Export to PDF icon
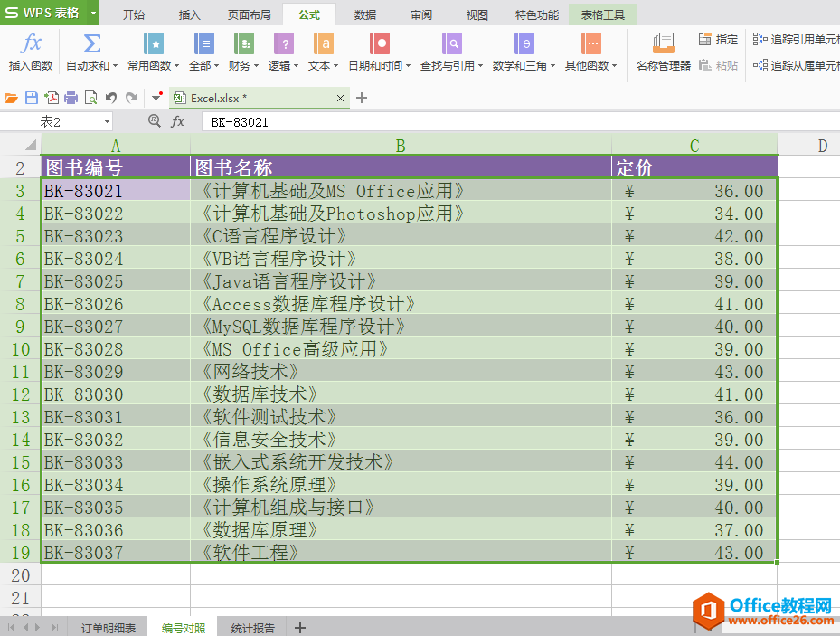840x636 pixels. (52, 98)
